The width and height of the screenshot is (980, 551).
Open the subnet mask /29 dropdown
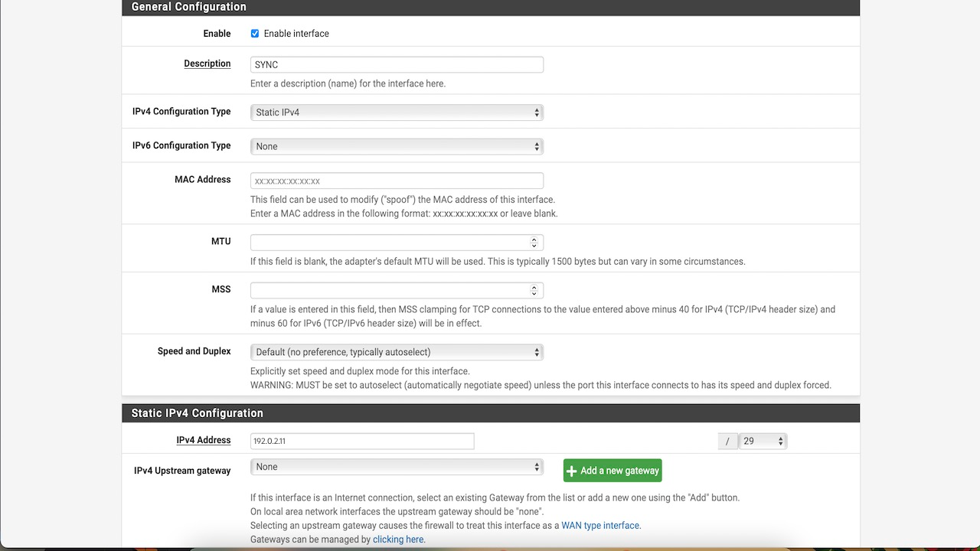762,440
